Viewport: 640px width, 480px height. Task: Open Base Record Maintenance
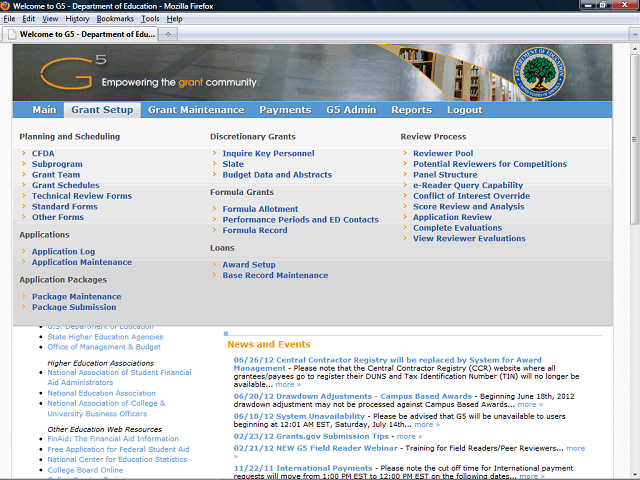275,275
